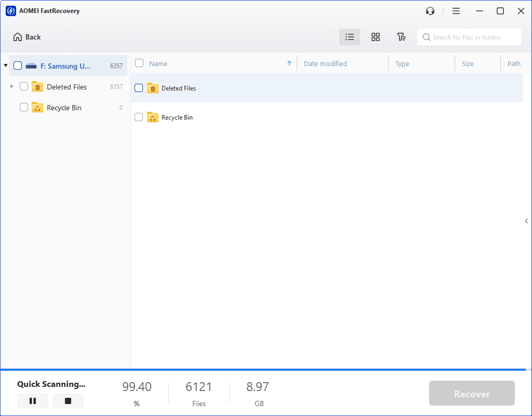Click the AOMEI FastRecovery logo

tap(10, 10)
